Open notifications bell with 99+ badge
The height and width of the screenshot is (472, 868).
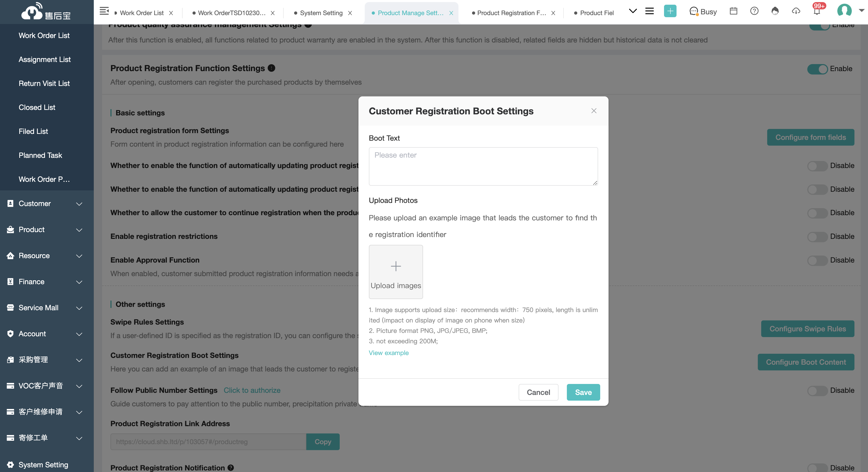tap(817, 11)
